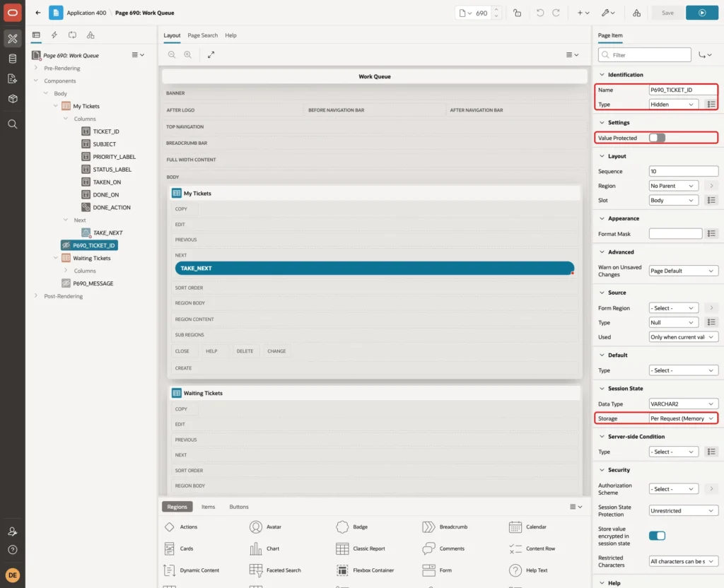
Task: Toggle the Value Protected switch
Action: point(657,138)
